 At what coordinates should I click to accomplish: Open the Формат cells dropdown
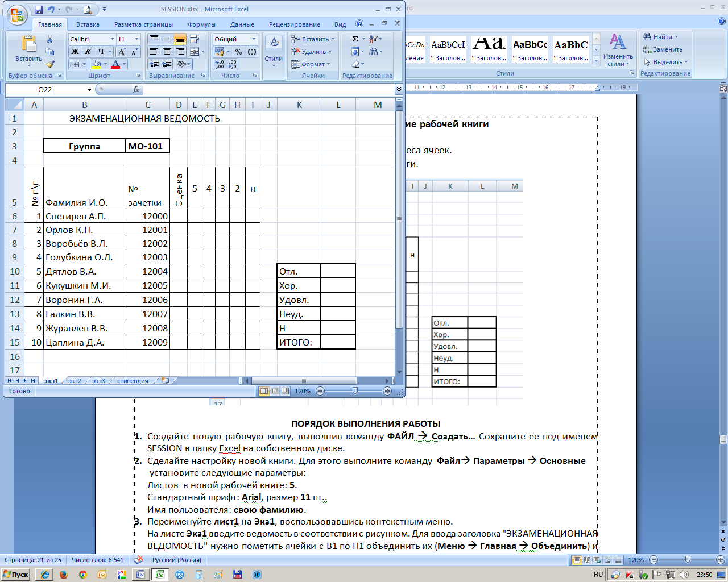[311, 64]
